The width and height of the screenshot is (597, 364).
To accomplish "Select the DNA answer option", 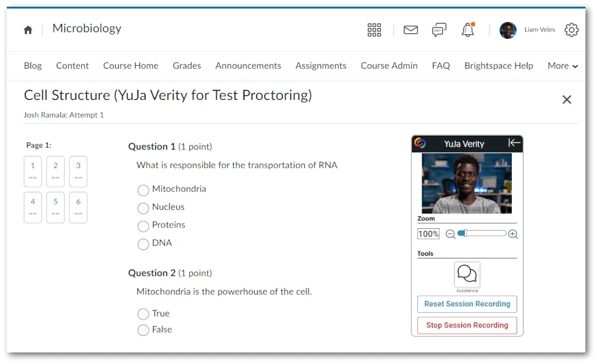I will pos(143,243).
